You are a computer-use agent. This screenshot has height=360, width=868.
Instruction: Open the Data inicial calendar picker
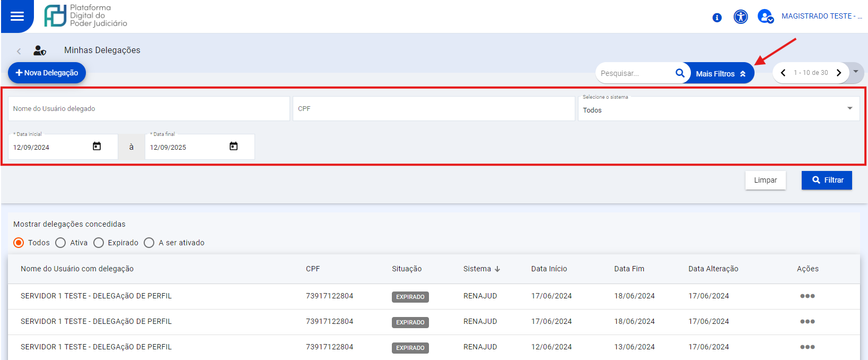coord(97,147)
